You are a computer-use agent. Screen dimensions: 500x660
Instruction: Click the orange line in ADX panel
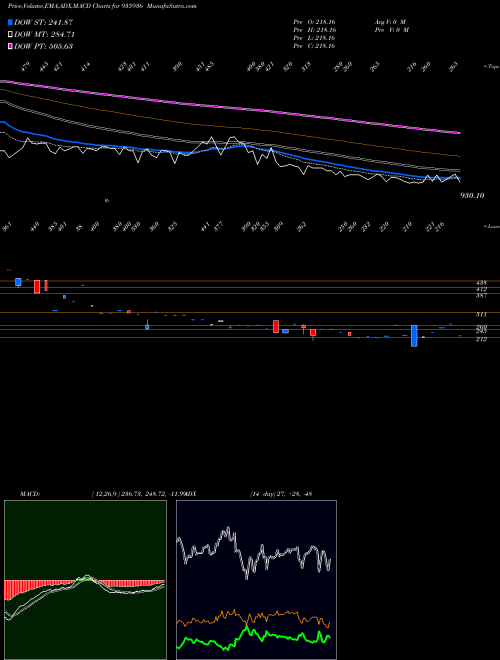[253, 618]
